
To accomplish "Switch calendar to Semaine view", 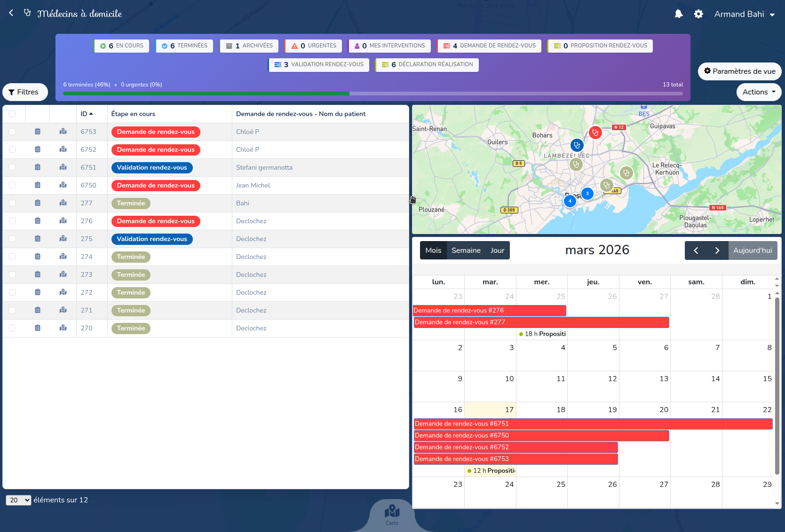I will [x=466, y=250].
